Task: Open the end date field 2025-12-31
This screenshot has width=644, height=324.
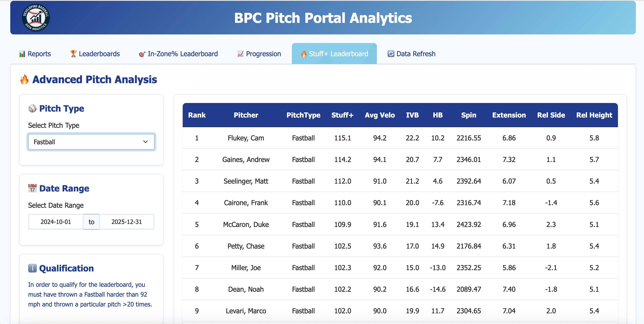Action: coord(126,222)
